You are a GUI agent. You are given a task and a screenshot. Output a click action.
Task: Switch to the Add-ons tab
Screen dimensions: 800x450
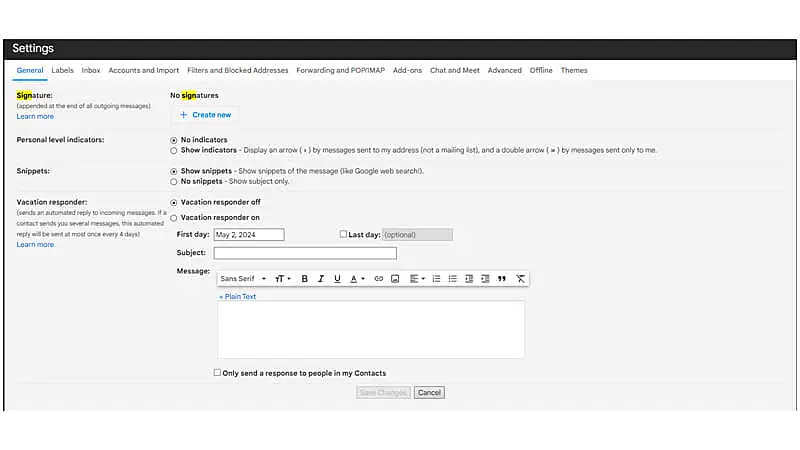point(407,70)
